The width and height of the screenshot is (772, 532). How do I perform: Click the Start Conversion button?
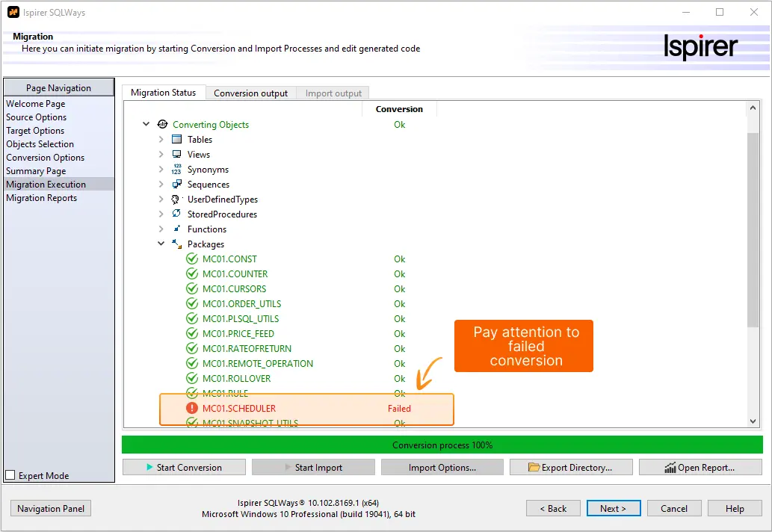coord(184,467)
